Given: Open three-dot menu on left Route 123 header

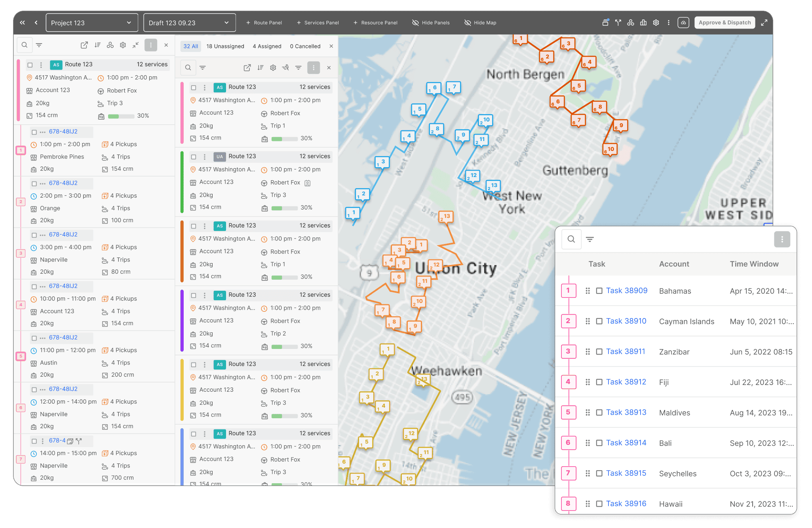Looking at the screenshot, I should tap(41, 65).
